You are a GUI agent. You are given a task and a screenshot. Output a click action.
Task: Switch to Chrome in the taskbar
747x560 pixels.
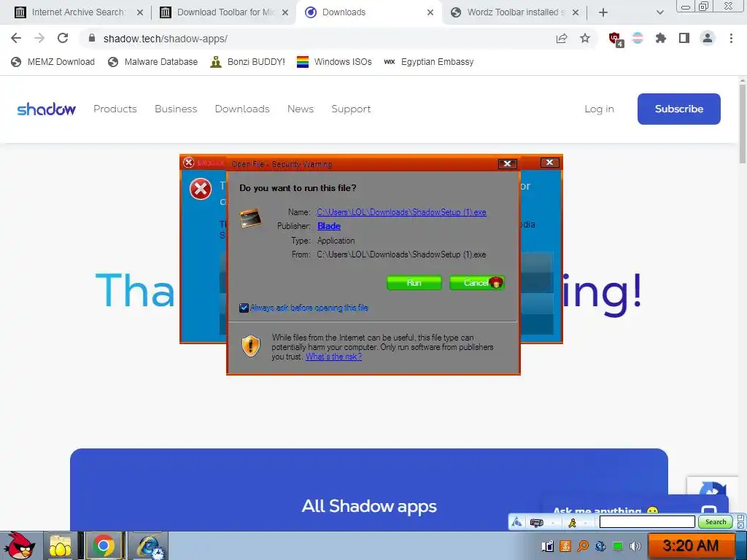click(x=104, y=546)
